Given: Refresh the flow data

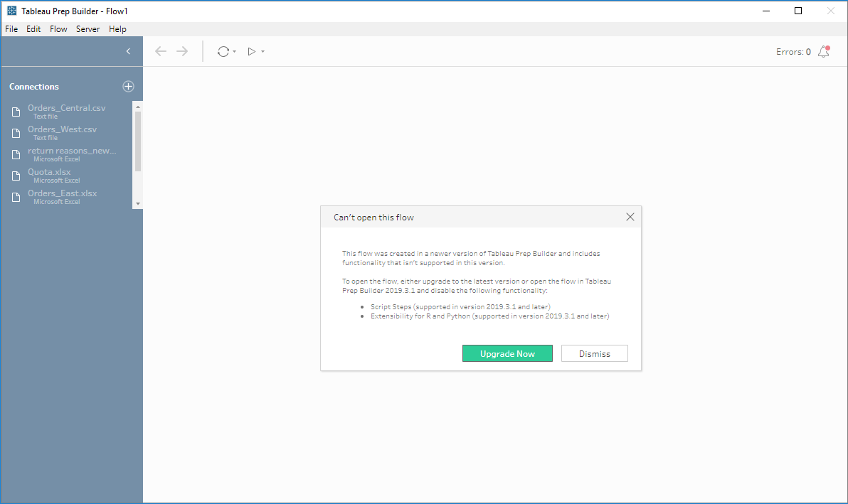Looking at the screenshot, I should click(x=223, y=51).
